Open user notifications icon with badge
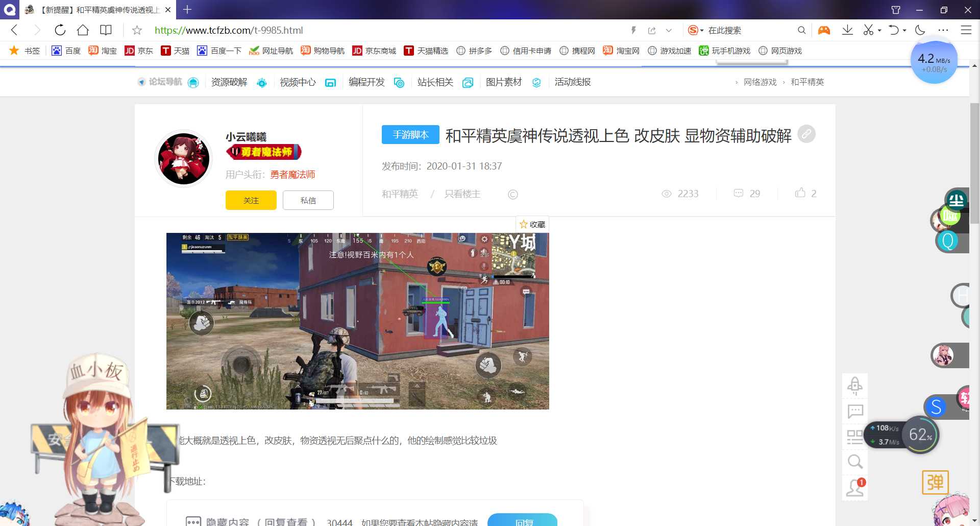 point(855,488)
